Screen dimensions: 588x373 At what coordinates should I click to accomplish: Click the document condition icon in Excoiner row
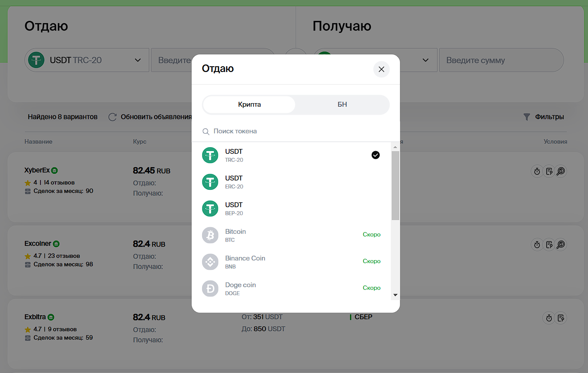point(549,245)
